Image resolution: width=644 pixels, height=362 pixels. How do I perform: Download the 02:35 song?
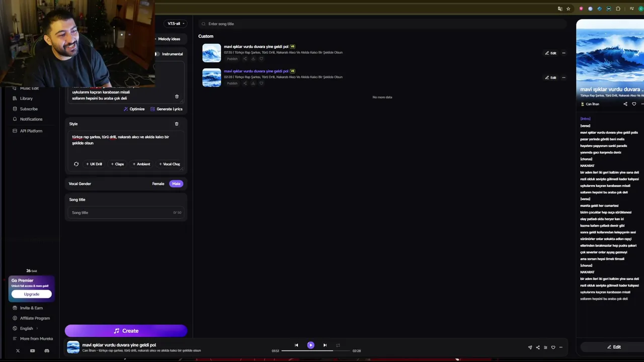tap(253, 59)
